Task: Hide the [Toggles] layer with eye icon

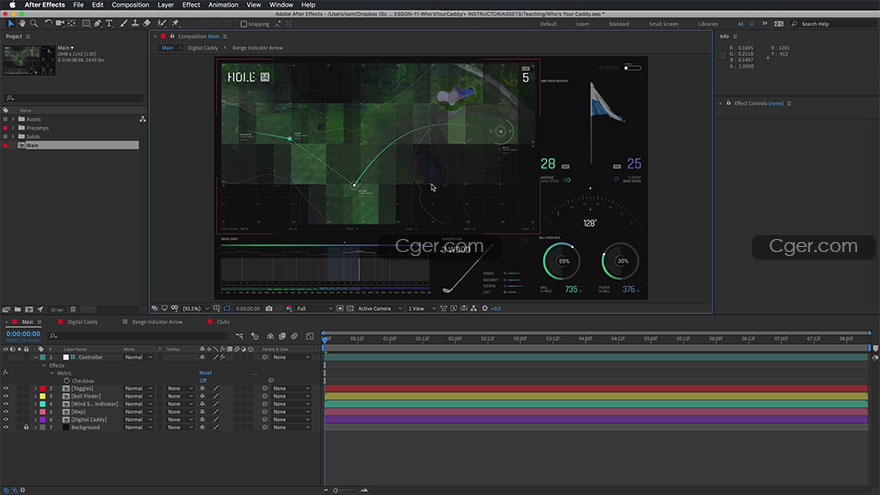Action: pyautogui.click(x=6, y=388)
